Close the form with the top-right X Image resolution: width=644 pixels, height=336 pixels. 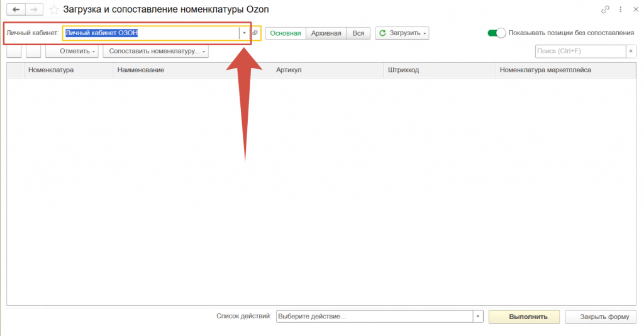pyautogui.click(x=634, y=10)
